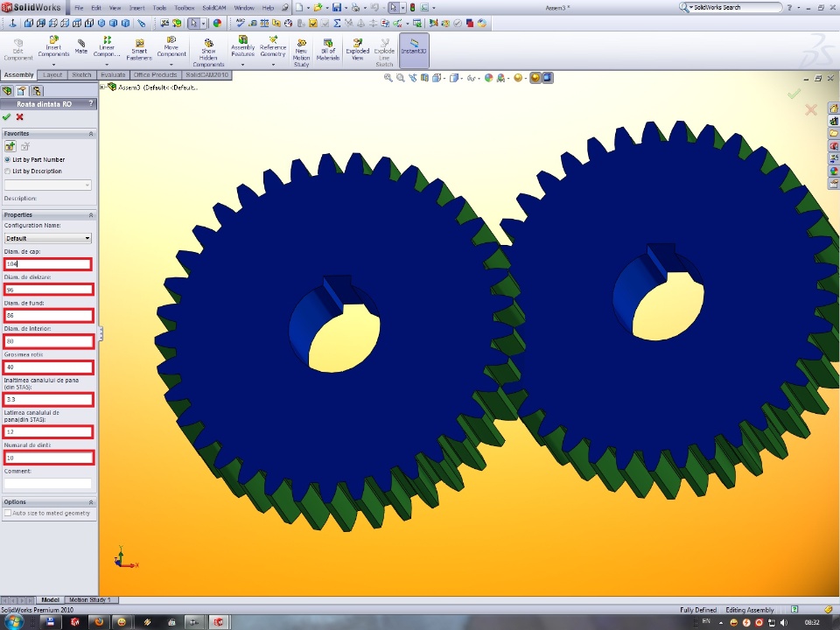Cancel with the red X in panel
This screenshot has height=630, width=840.
[x=20, y=116]
